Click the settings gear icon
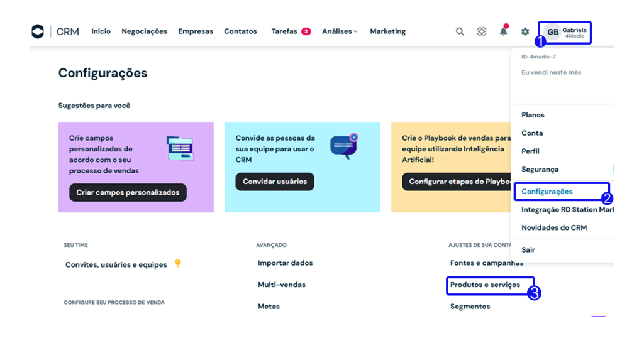Screen dimensions: 644x338 (x=525, y=31)
